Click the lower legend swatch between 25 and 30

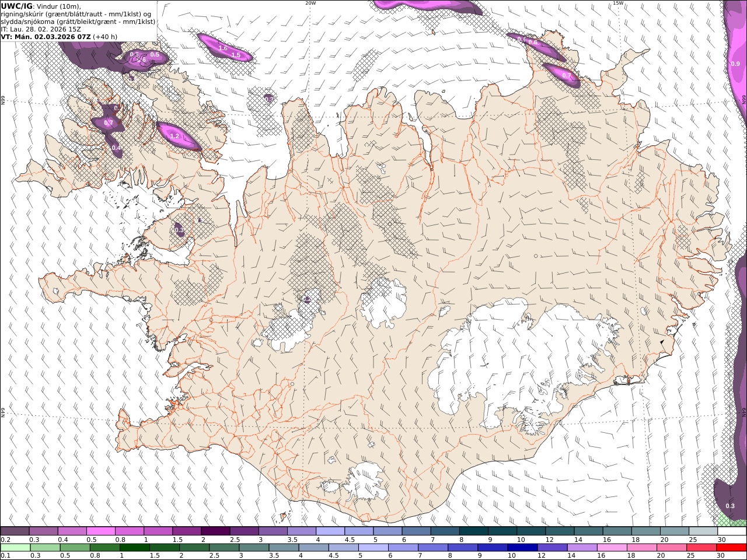click(701, 547)
